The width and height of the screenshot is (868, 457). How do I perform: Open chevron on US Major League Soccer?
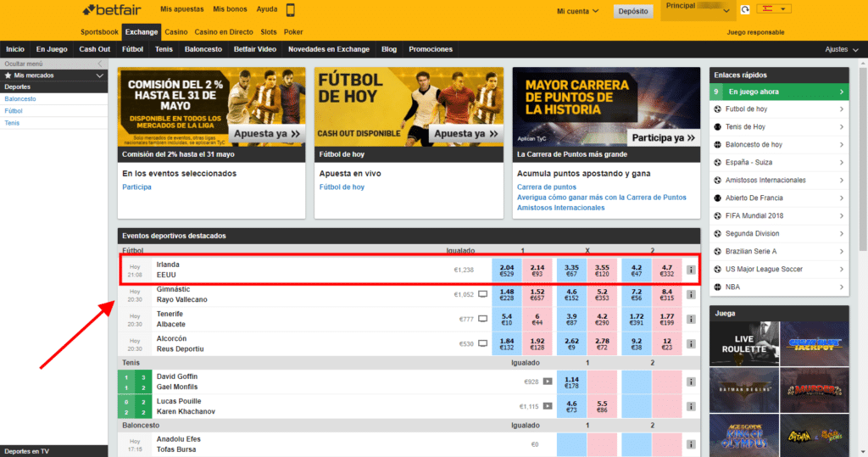click(842, 270)
